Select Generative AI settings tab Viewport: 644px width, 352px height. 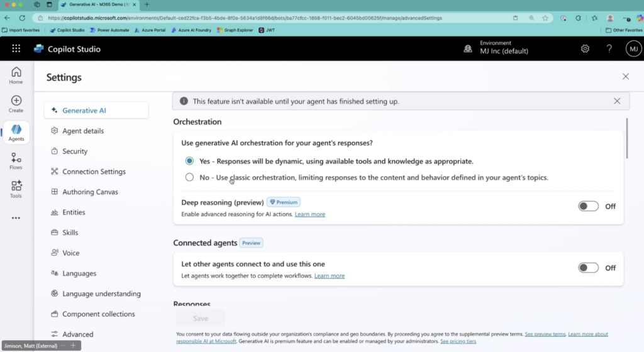96,111
